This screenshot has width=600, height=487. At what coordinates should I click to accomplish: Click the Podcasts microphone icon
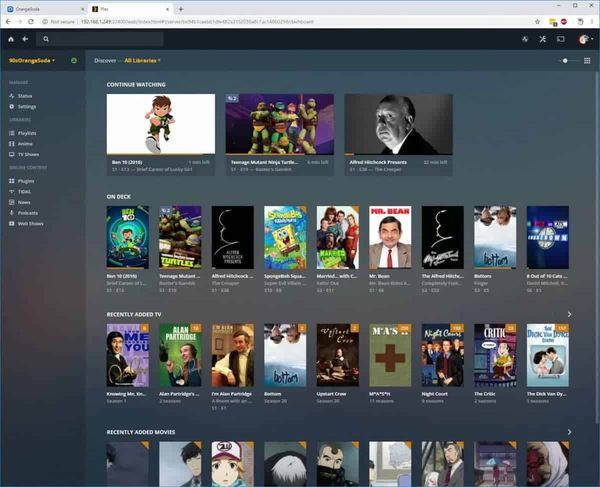(x=11, y=213)
